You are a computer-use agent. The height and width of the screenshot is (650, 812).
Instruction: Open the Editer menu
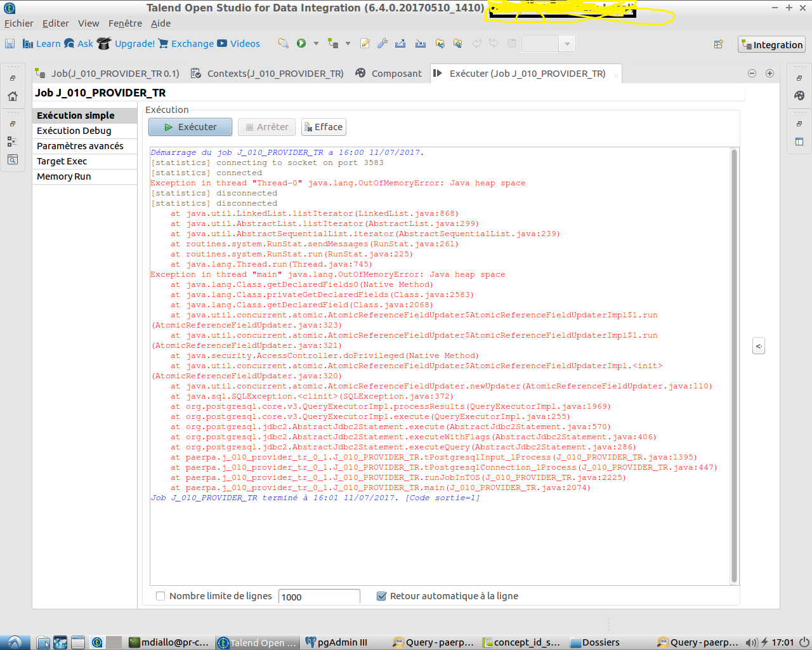[56, 23]
